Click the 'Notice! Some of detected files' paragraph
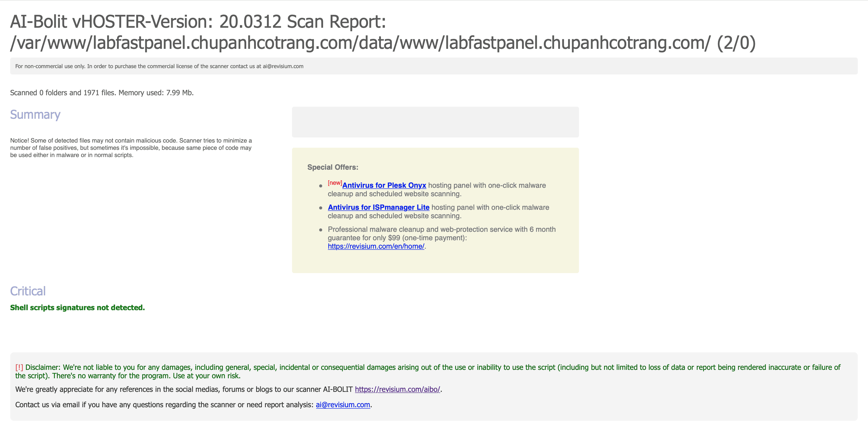 pyautogui.click(x=131, y=148)
